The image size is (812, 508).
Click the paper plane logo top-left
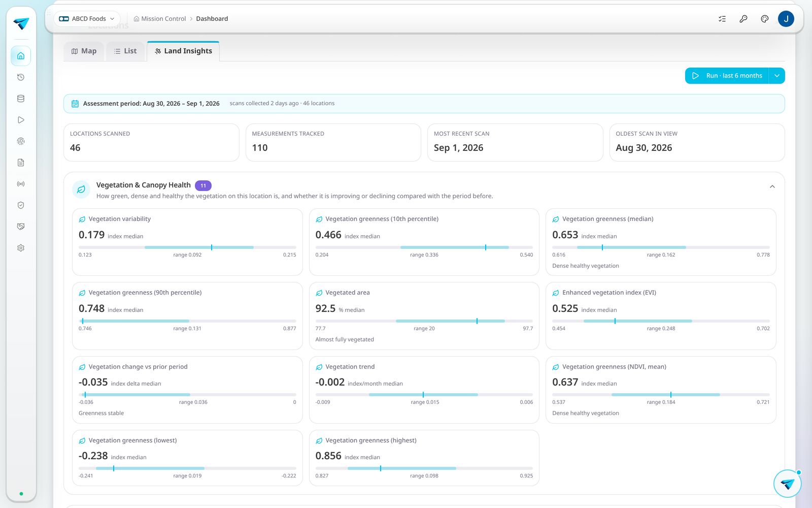[x=21, y=23]
